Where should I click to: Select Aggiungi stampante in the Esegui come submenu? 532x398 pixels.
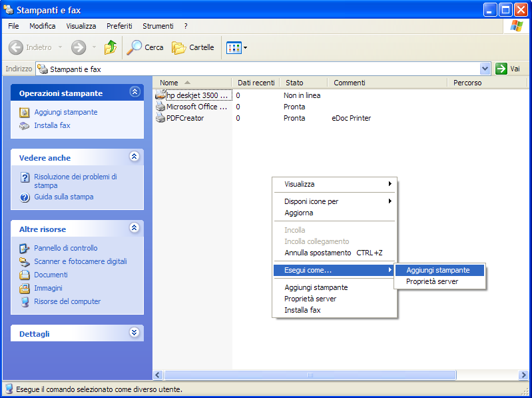(x=439, y=270)
